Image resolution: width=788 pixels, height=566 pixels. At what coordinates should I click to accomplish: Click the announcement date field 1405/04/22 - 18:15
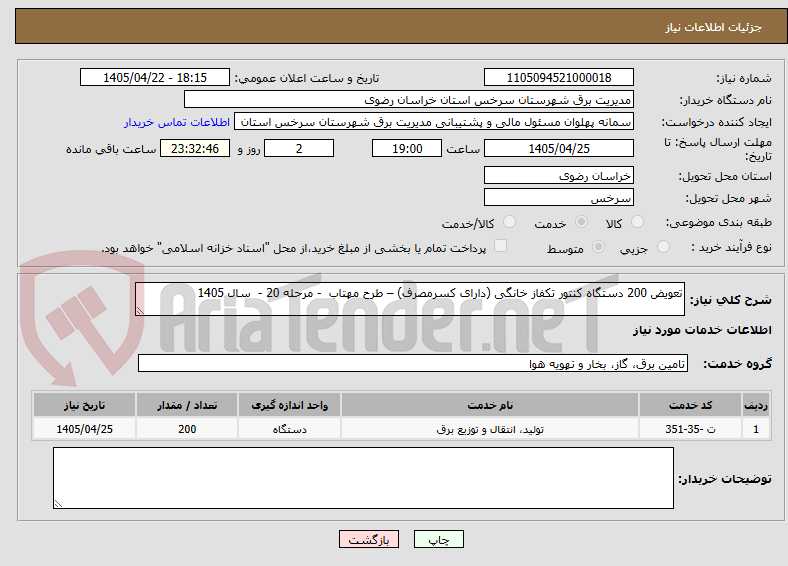click(155, 77)
